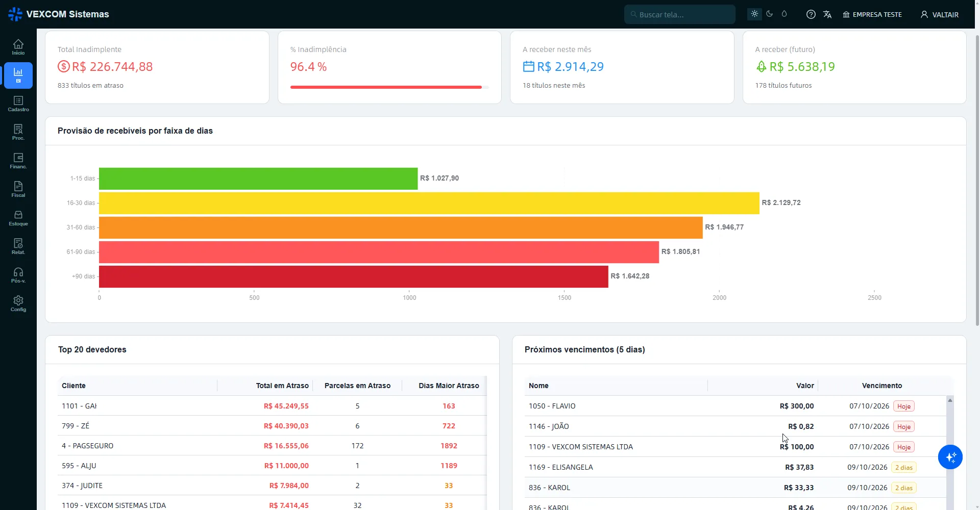The image size is (980, 510).
Task: Sort by Parcelas em Atraso column
Action: 357,386
